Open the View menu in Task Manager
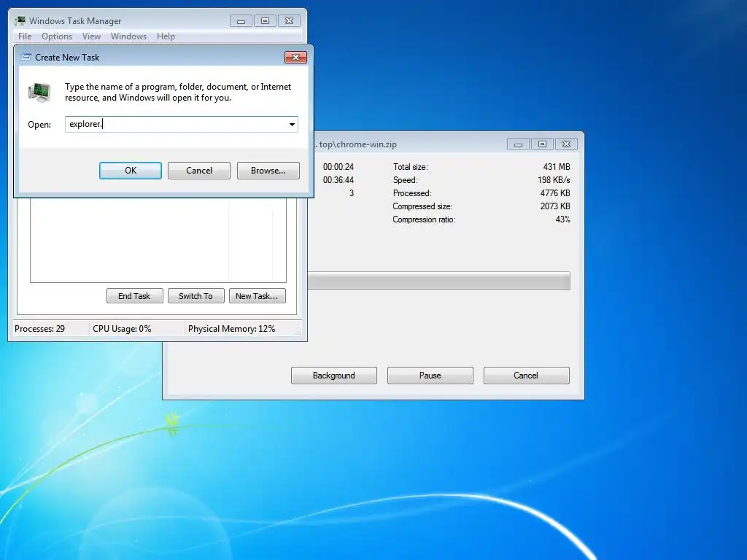747x560 pixels. [x=91, y=36]
